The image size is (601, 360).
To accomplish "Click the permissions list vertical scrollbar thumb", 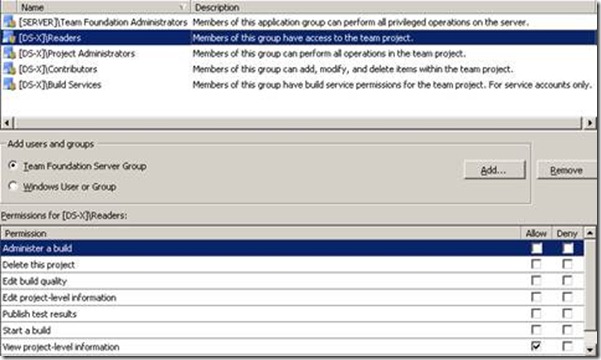I will [590, 284].
